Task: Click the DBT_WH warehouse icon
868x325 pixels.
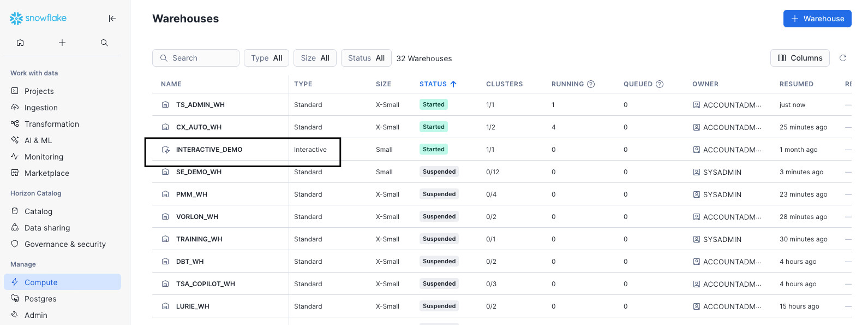Action: tap(165, 261)
